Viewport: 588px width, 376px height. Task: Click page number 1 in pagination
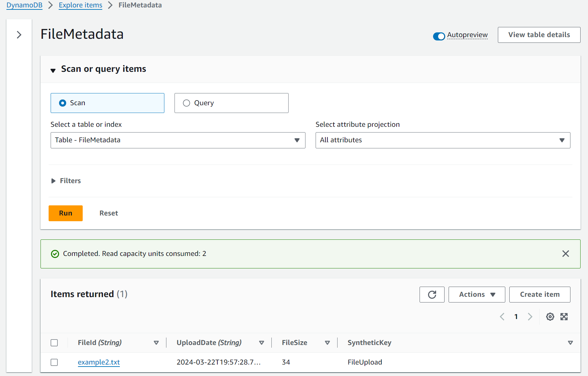tap(516, 317)
